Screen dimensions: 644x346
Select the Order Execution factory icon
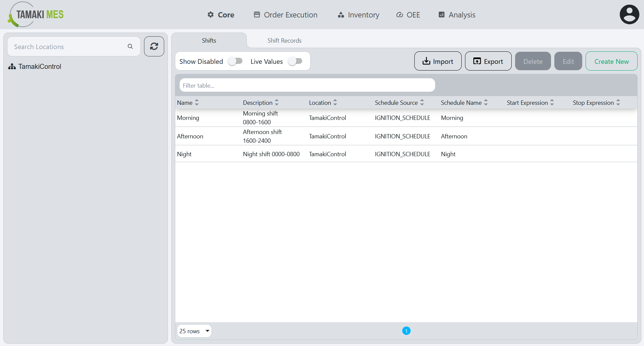point(257,14)
